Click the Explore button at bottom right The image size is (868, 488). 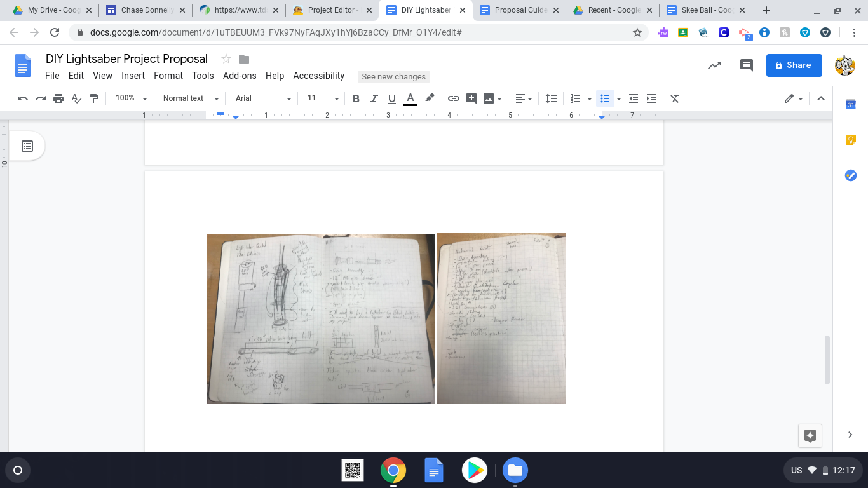click(810, 435)
